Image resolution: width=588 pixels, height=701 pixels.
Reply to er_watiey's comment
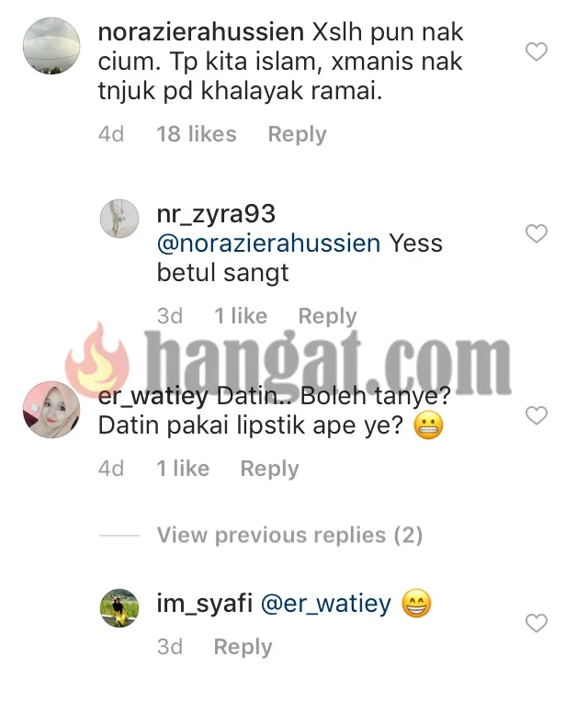pyautogui.click(x=269, y=469)
